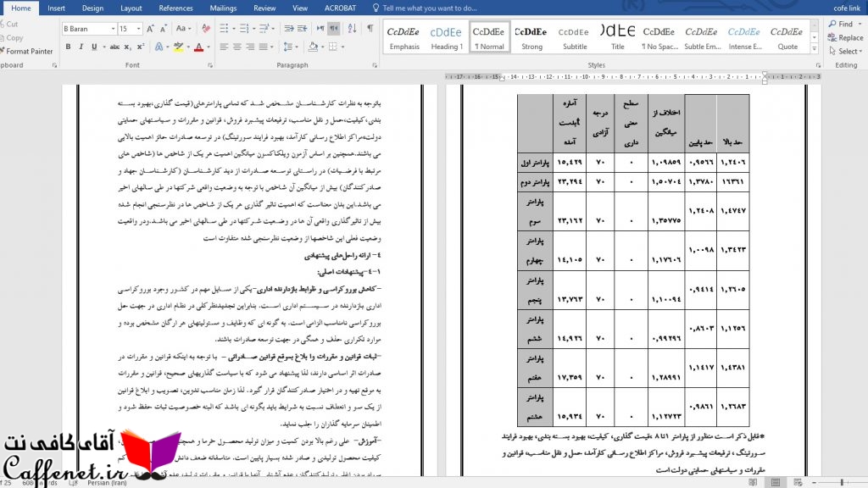Click the Increase Font Size icon
The height and width of the screenshot is (488, 868).
[150, 28]
